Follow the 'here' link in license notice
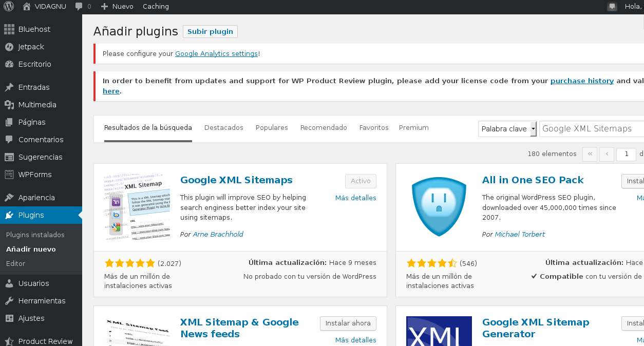This screenshot has height=346, width=644. click(x=111, y=91)
